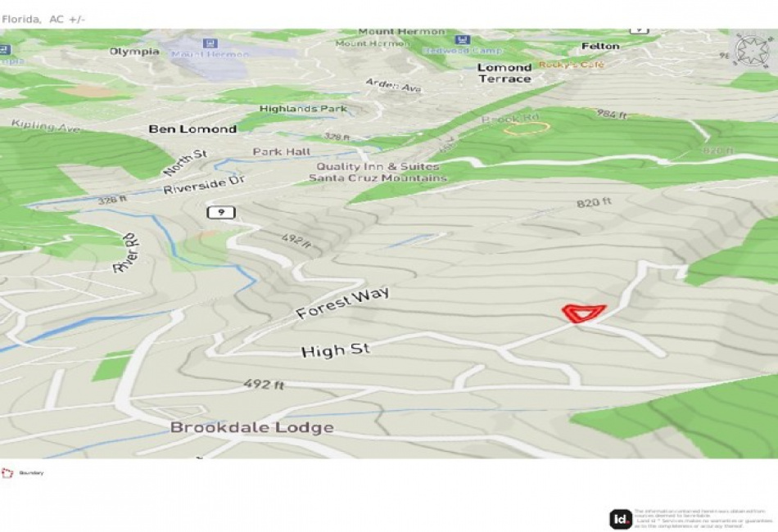Click the Quality Inn & Suites label
Viewport: 778px width, 532px height.
(x=378, y=167)
